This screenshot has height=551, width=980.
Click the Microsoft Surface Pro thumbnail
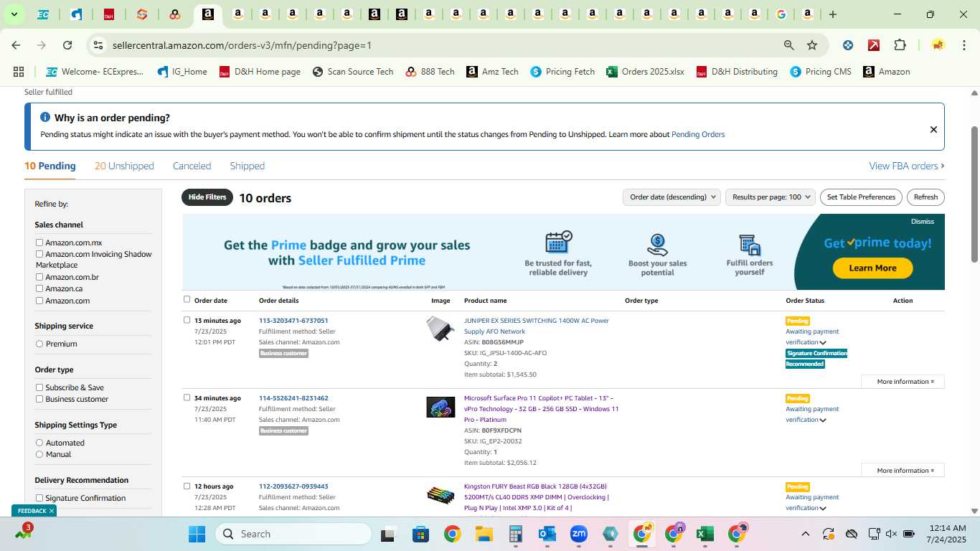coord(440,407)
